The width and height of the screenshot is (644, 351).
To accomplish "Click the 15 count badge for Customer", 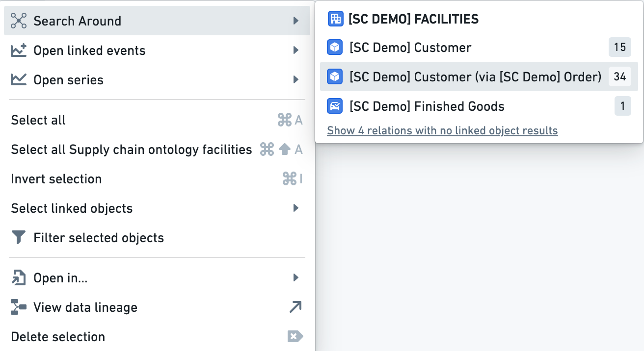I will (x=620, y=47).
